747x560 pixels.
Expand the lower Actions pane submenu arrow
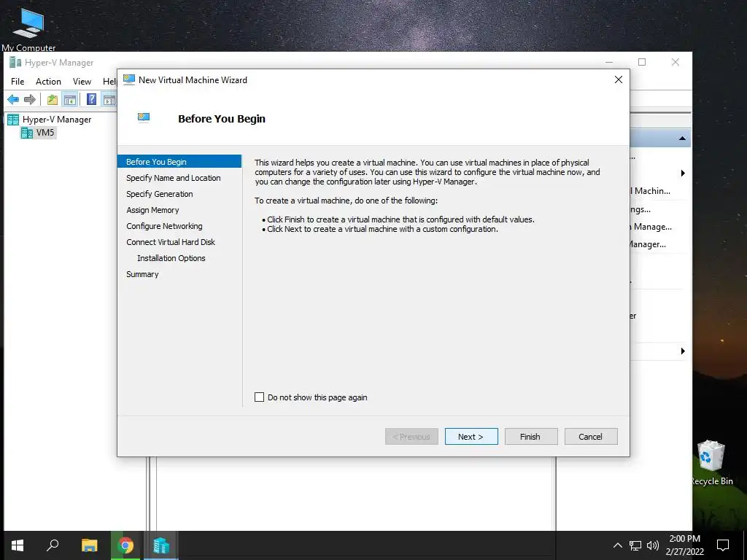pos(683,351)
